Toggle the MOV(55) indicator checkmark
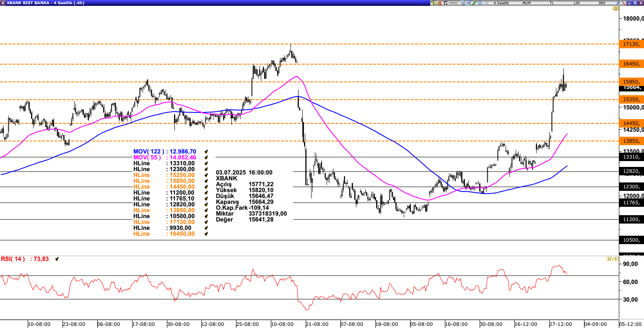This screenshot has width=644, height=328. [206, 157]
